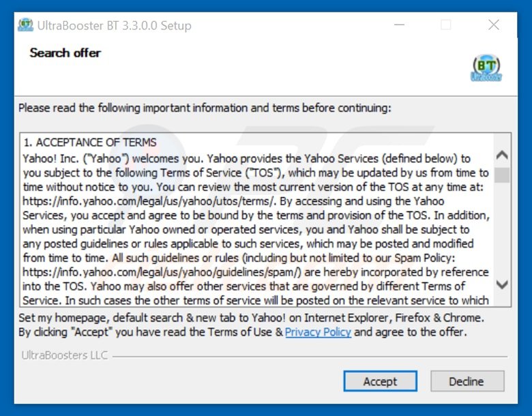Viewport: 532px width, 416px height.
Task: Click the down arrow of the terms scrollbar
Action: point(502,284)
